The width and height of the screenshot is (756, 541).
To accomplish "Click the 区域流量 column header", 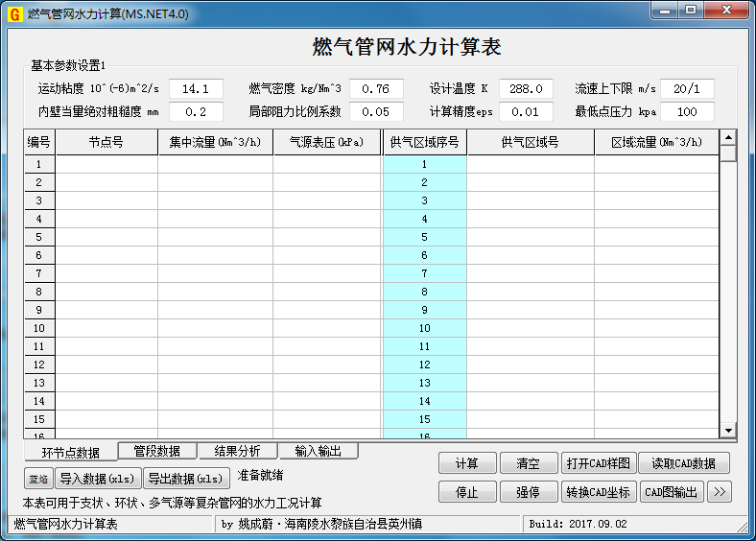I will coord(655,143).
